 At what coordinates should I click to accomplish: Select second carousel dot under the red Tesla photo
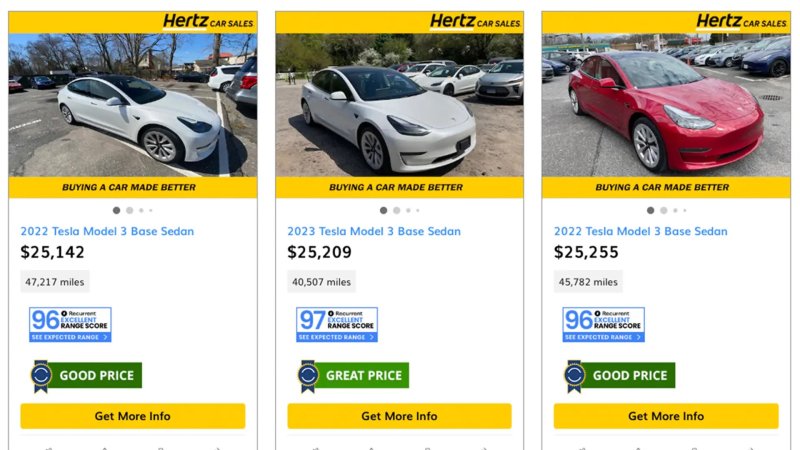[663, 211]
